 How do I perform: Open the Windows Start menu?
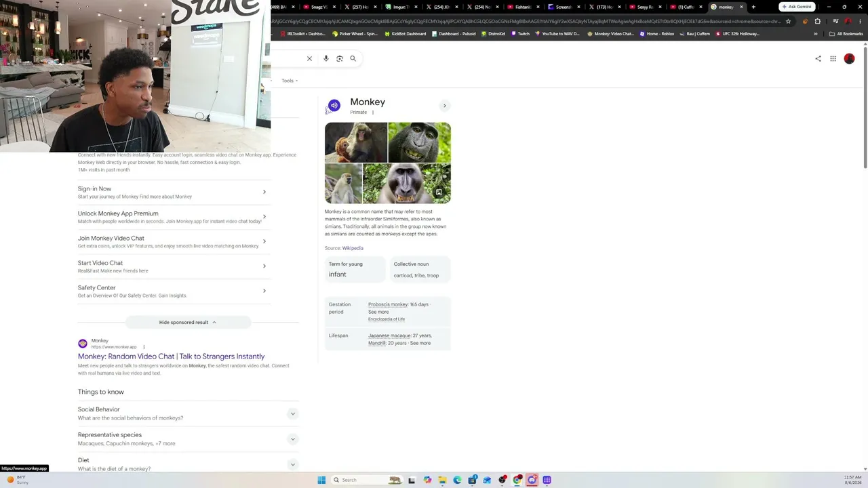(321, 480)
